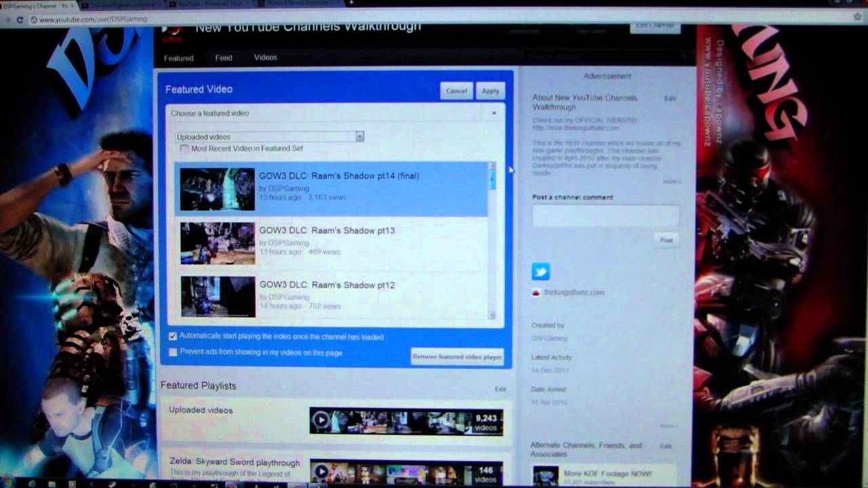Viewport: 868px width, 488px height.
Task: Open the Uploaded videos dropdown
Action: click(270, 137)
